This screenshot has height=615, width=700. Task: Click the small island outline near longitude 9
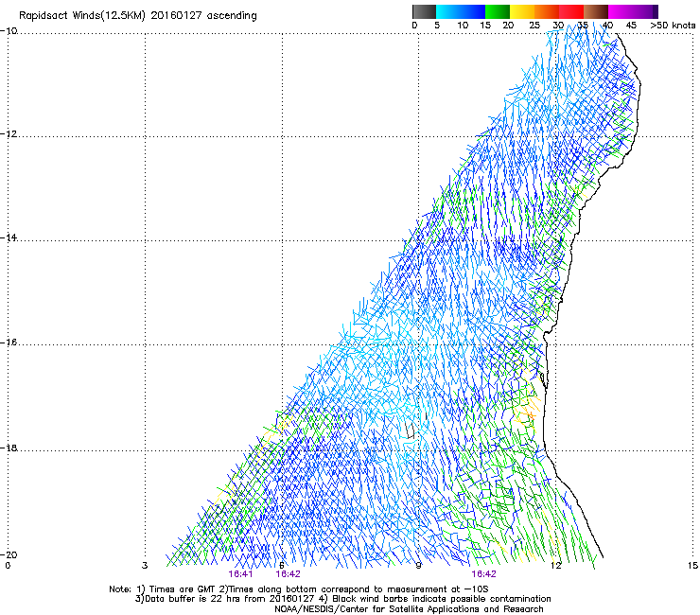pos(411,431)
